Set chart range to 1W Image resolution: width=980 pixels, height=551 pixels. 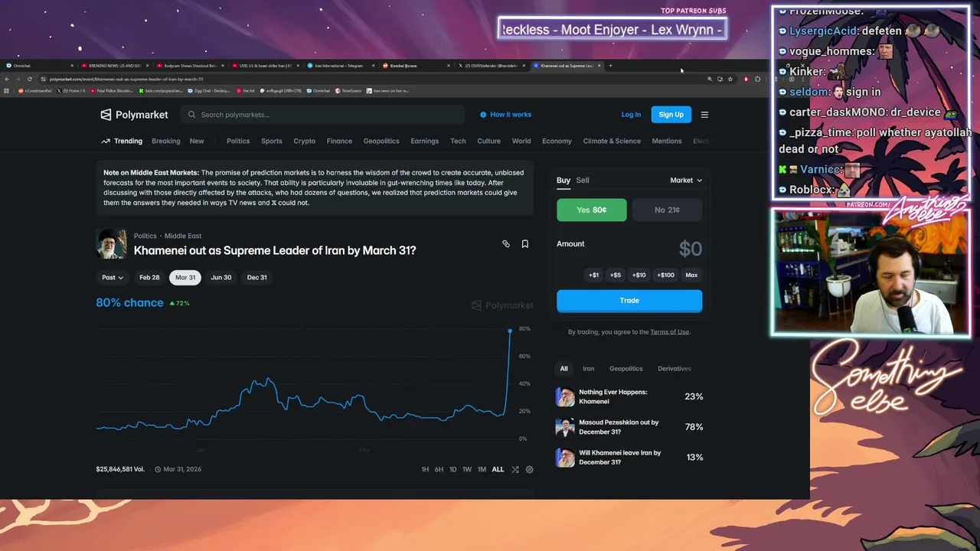click(x=467, y=469)
